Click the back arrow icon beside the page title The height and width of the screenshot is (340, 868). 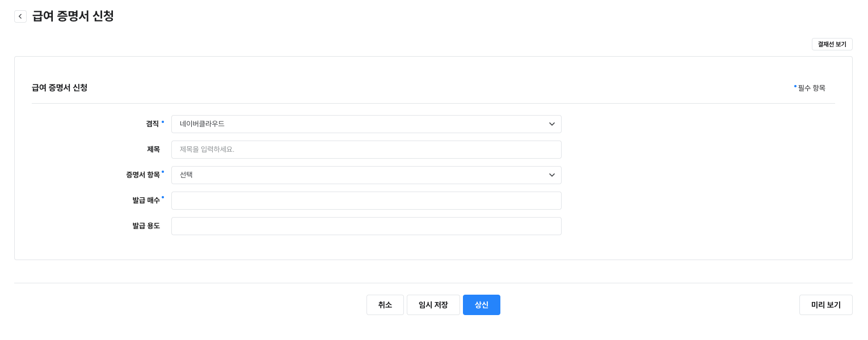pos(20,16)
